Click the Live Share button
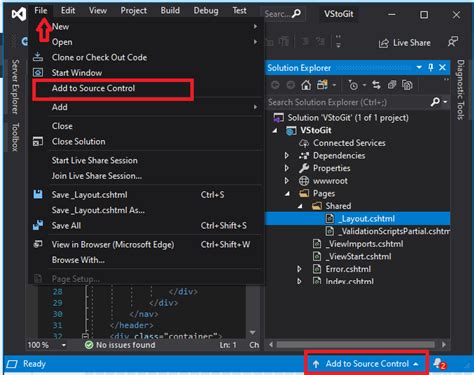The image size is (474, 375). (x=405, y=43)
